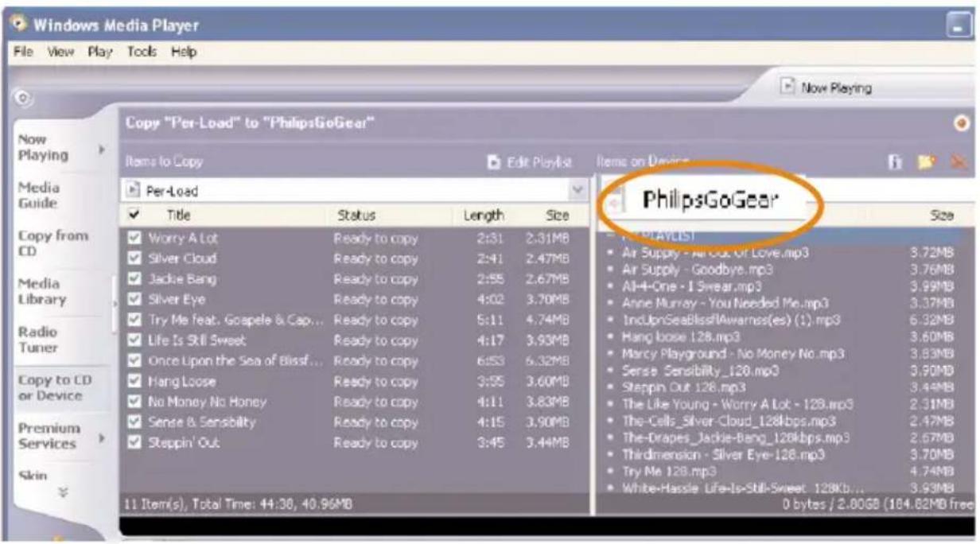Viewport: 980px width, 544px height.
Task: Click the Edit Playlist button
Action: [x=529, y=162]
